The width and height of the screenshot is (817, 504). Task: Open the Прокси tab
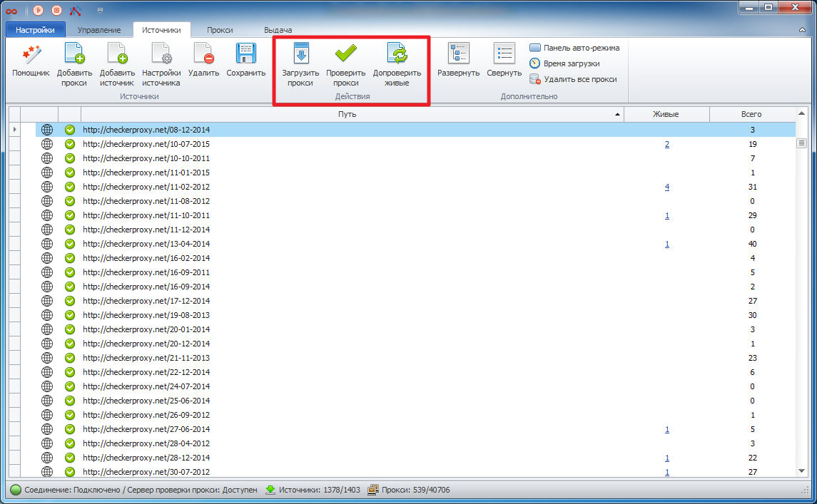click(x=220, y=30)
